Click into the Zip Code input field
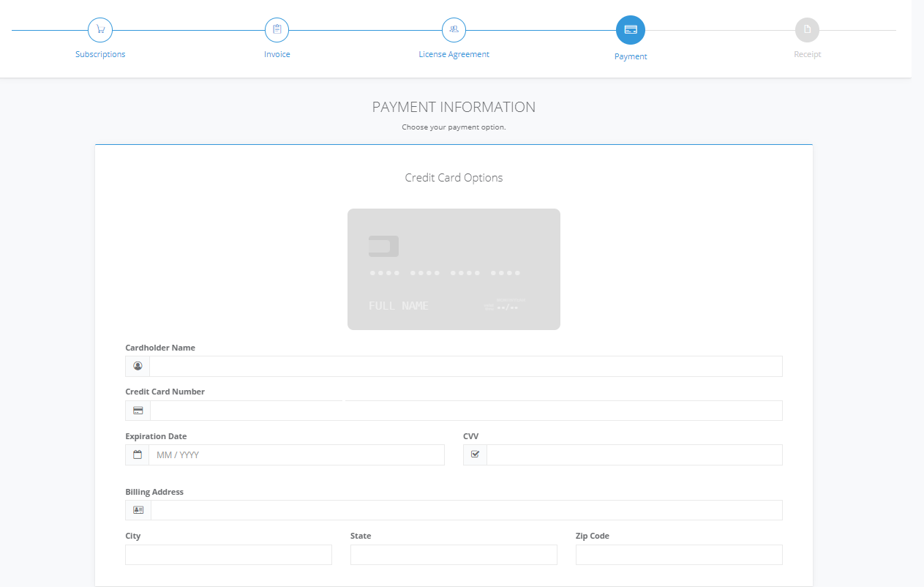 pyautogui.click(x=679, y=555)
